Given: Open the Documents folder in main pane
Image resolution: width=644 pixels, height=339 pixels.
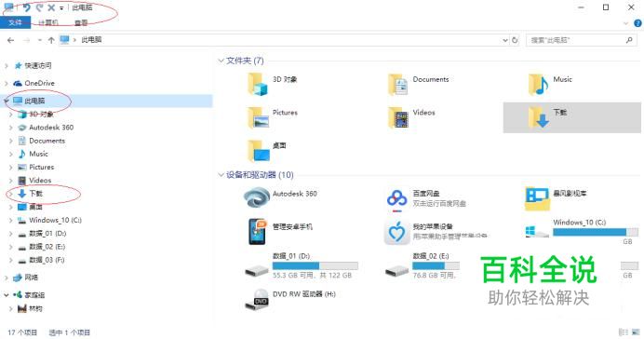Looking at the screenshot, I should click(398, 84).
